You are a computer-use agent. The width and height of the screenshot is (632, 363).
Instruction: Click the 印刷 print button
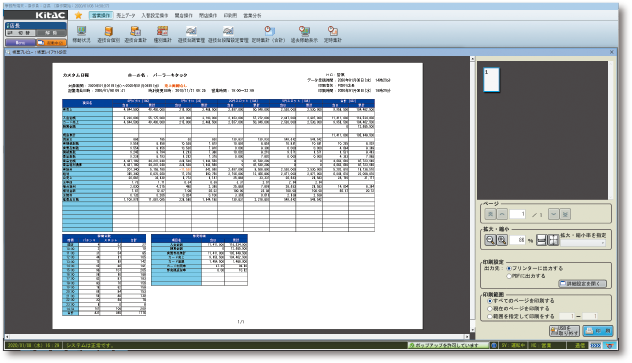coord(598,331)
